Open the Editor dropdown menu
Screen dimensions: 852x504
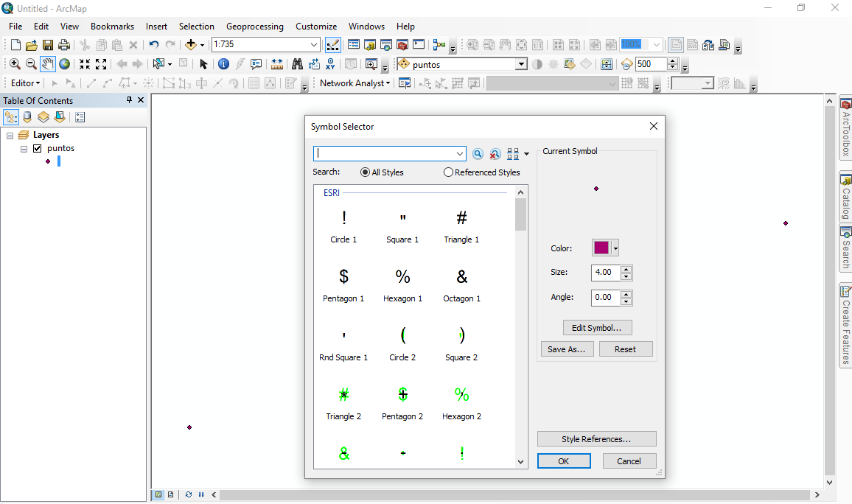[25, 83]
